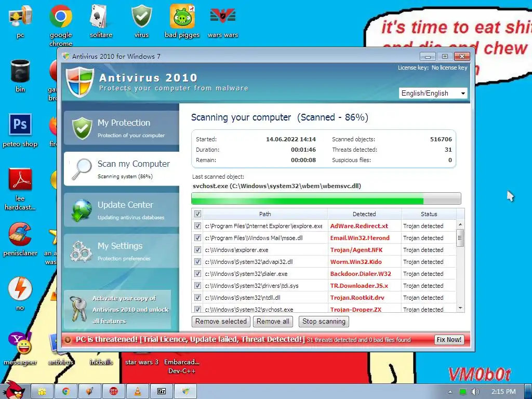
Task: Select the Trojan.Rootkit.drv detection entry
Action: 357,298
